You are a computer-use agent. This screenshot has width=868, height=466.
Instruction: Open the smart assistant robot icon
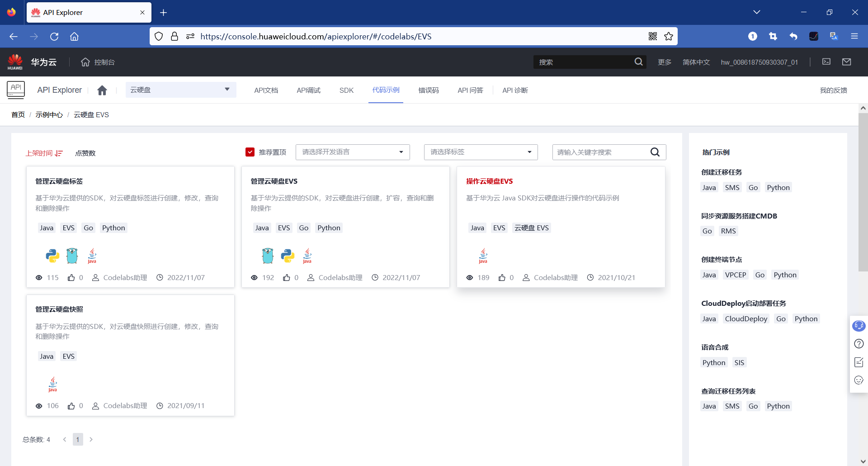coord(859,326)
